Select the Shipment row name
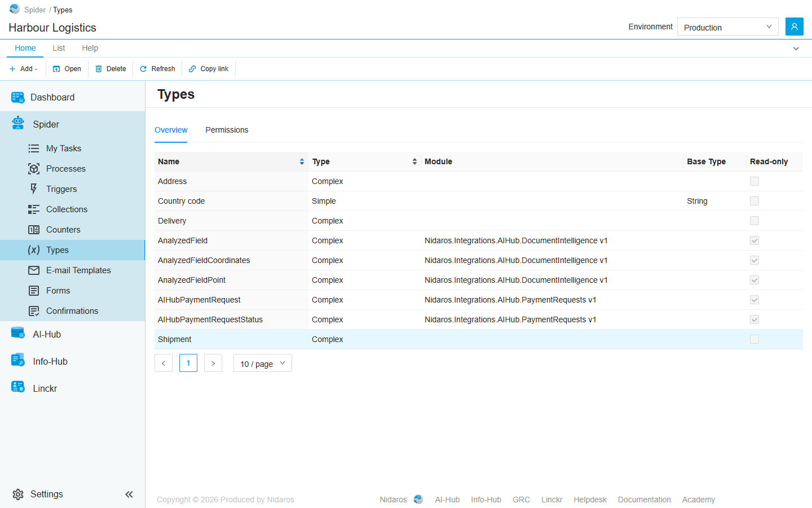 click(x=175, y=339)
